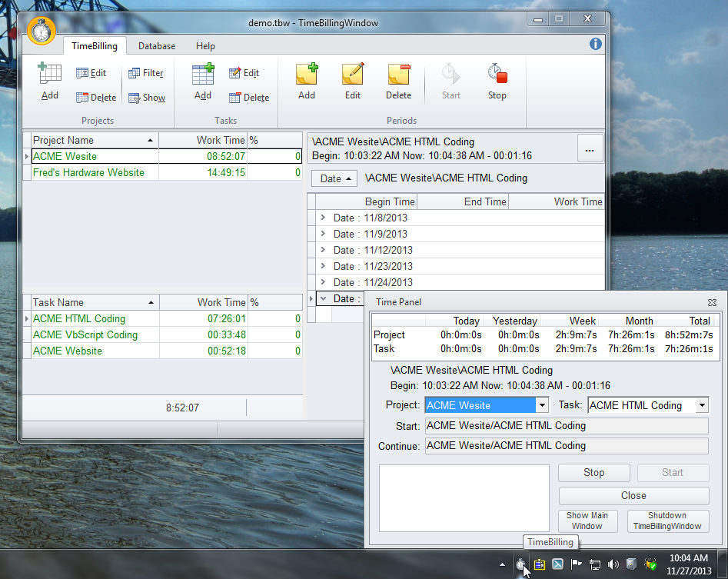Click the Shutdown TimeBillingWindow button

667,521
